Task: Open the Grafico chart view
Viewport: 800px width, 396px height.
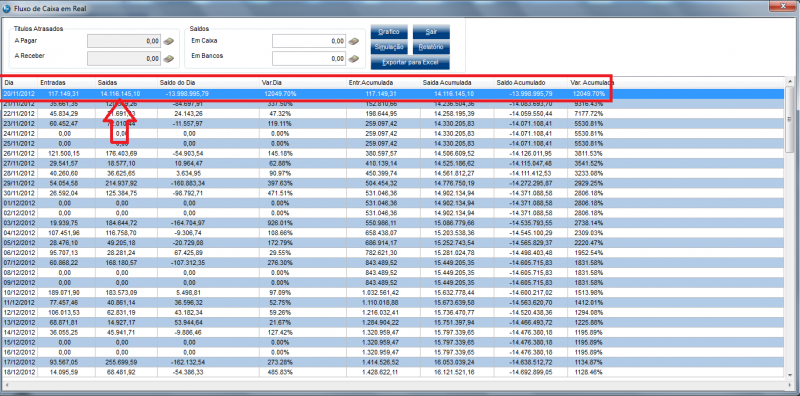Action: (389, 32)
